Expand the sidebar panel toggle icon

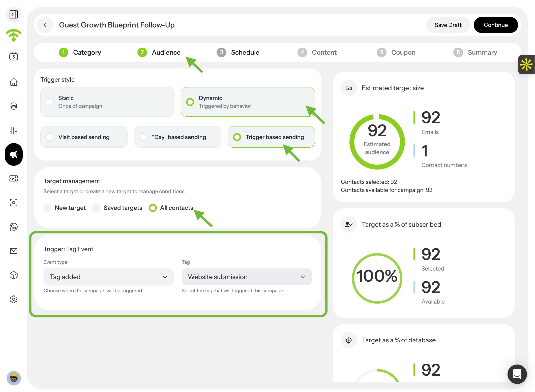point(14,15)
